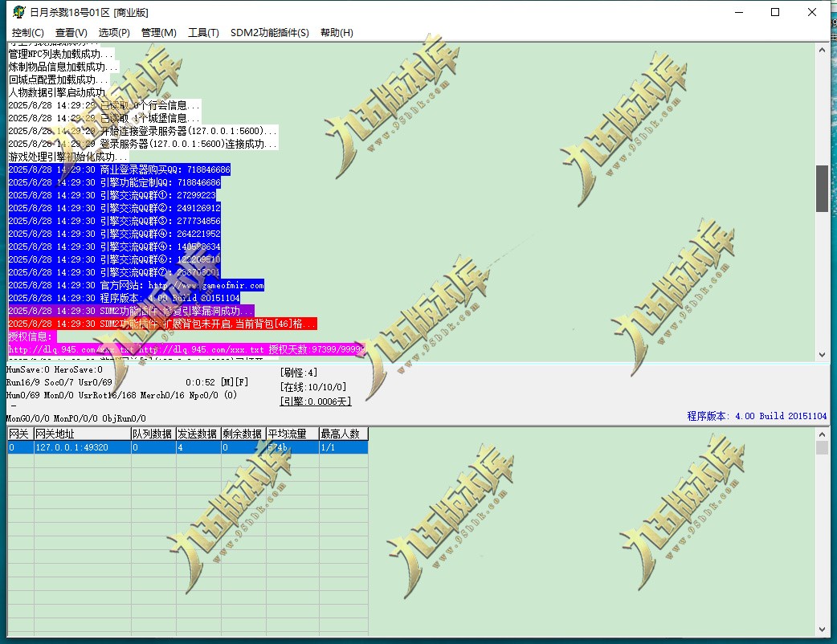837x644 pixels.
Task: Click the 0:0:52 [M][F] uptime text
Action: 217,382
